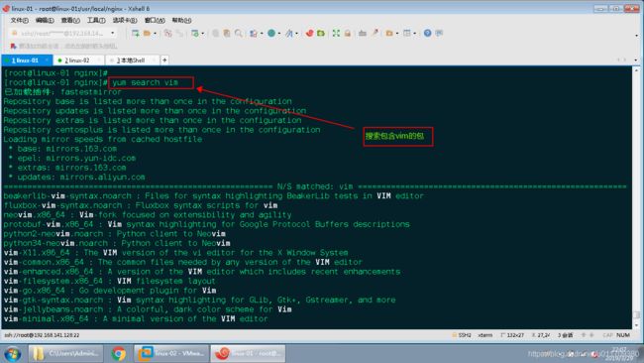The height and width of the screenshot is (363, 644).
Task: Click the 'vim-enhanced.x86_64' output line
Action: click(202, 272)
